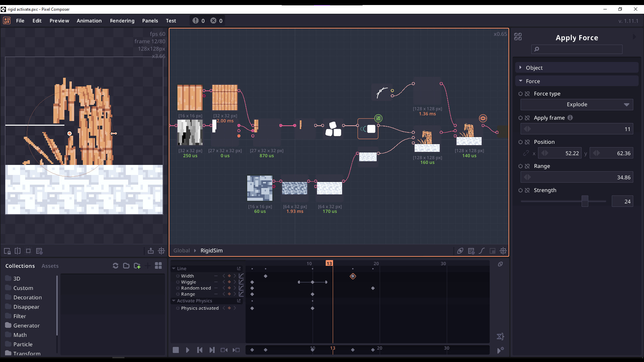
Task: Click the Add Collection button in Collections
Action: 137,265
